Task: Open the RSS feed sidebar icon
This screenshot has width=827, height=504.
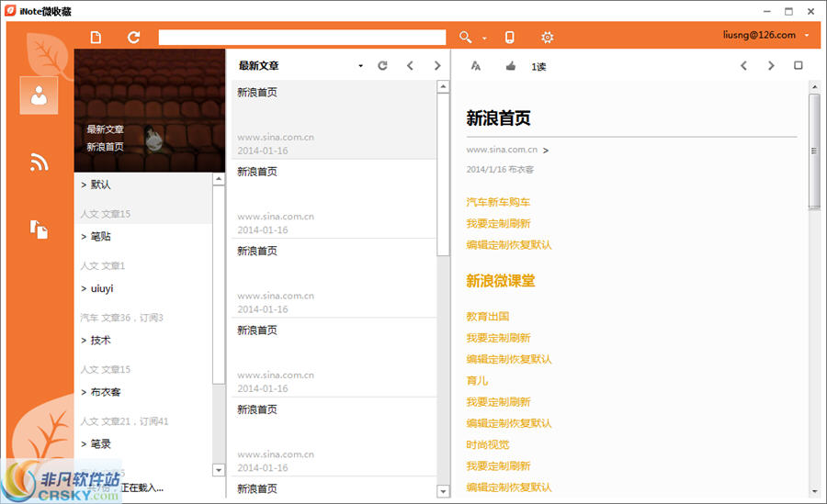Action: click(x=39, y=162)
